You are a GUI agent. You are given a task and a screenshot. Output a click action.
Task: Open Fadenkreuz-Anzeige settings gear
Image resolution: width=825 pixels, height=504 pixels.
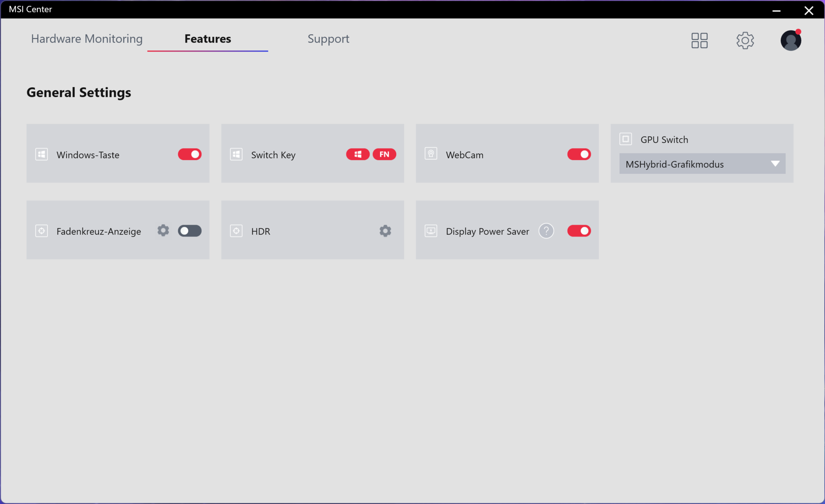click(163, 231)
